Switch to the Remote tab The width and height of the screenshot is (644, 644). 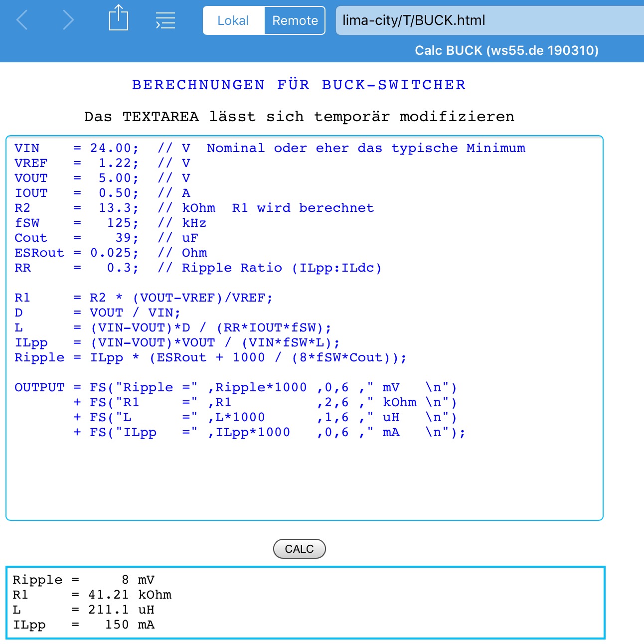click(295, 20)
